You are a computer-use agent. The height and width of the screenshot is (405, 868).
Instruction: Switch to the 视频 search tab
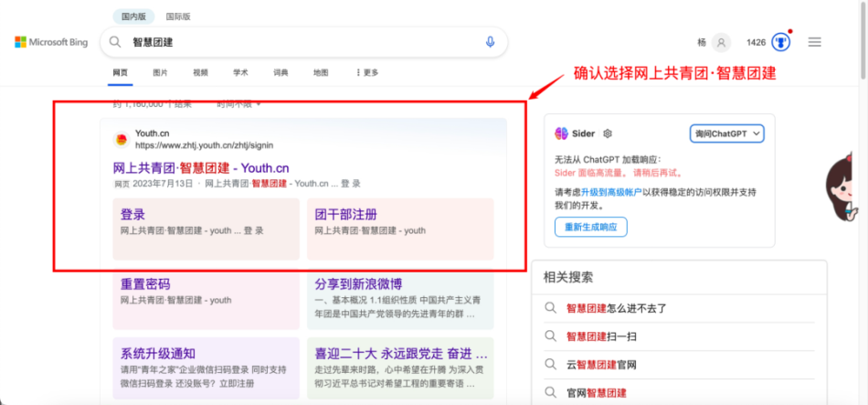(200, 72)
